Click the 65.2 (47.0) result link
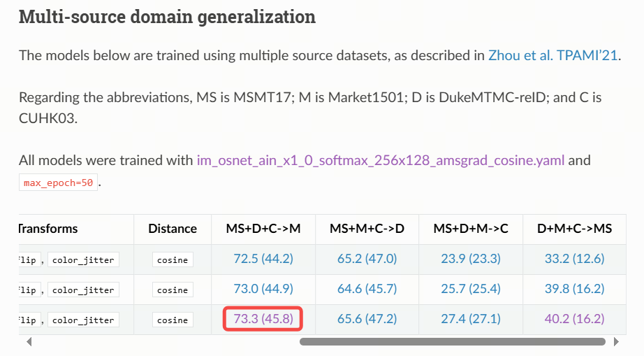Screen dimensions: 644x356 [x=367, y=259]
